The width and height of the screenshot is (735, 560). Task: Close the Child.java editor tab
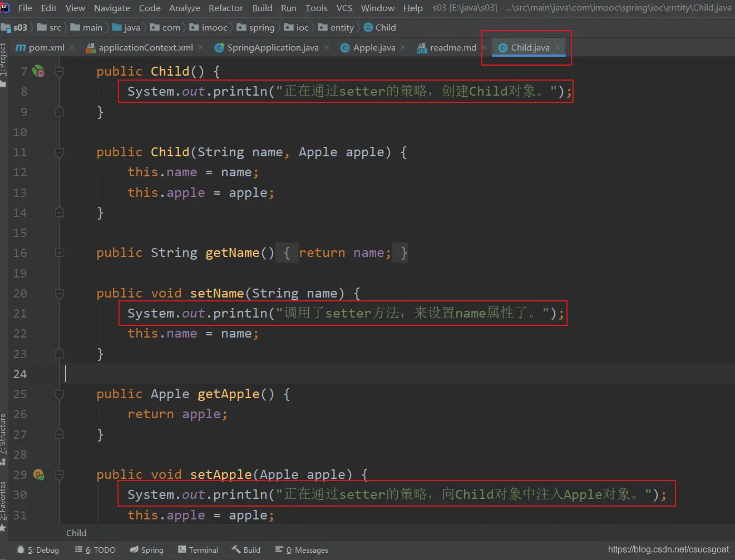pos(558,48)
